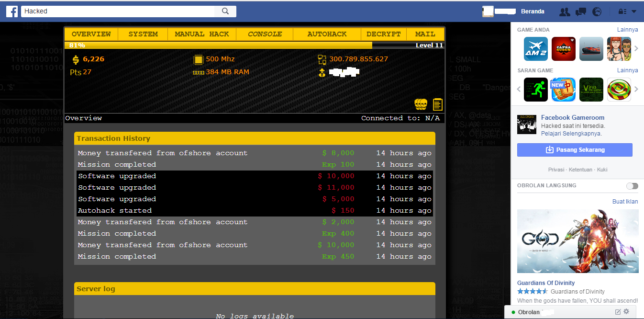The height and width of the screenshot is (319, 644).
Task: Click the RAM stick icon
Action: [198, 72]
